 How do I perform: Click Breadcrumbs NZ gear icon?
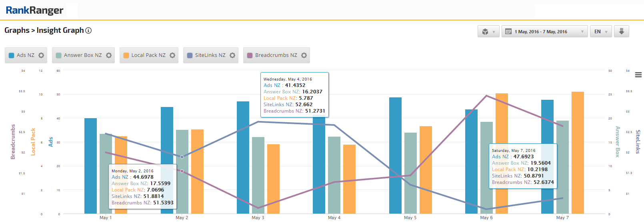[x=304, y=55]
